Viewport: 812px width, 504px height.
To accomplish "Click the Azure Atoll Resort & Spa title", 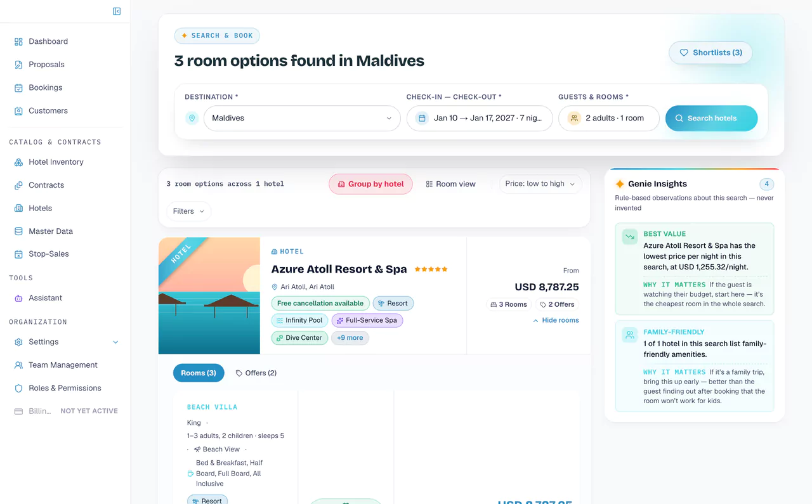I will 339,269.
